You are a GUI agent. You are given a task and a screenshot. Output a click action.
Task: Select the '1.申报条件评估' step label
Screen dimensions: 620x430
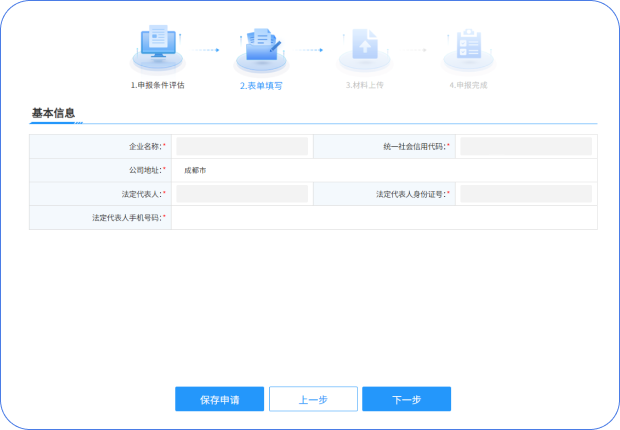(x=157, y=85)
